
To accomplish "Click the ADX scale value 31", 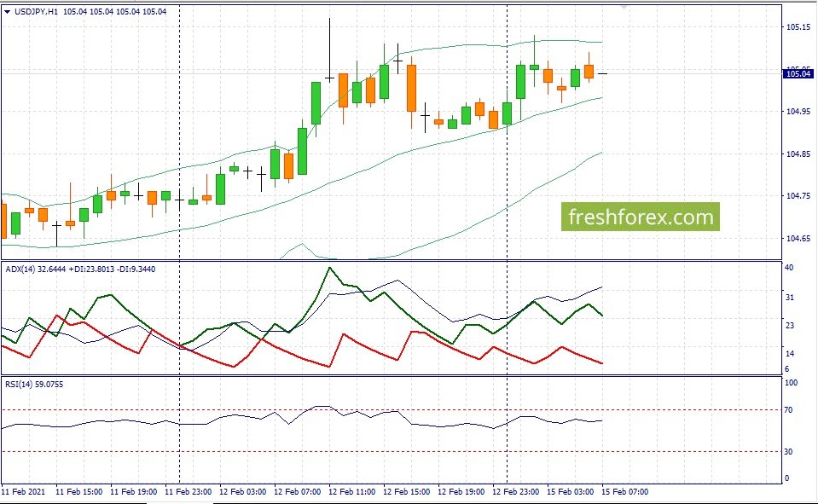I will point(789,298).
